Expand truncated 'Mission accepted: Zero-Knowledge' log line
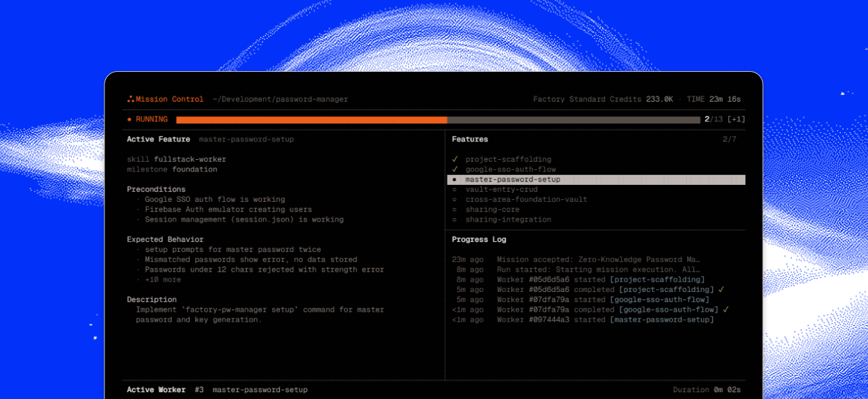The width and height of the screenshot is (868, 399). click(x=599, y=259)
